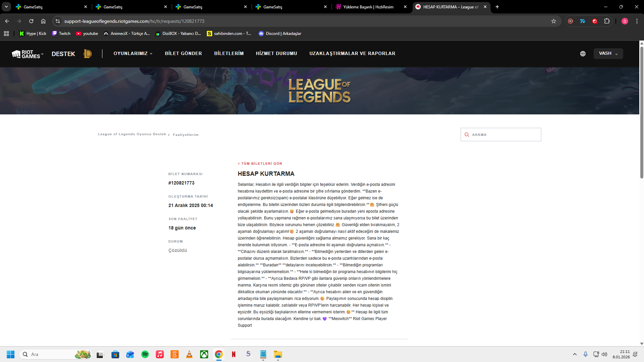Open Spotify from the taskbar
The image size is (644, 362).
point(145,354)
